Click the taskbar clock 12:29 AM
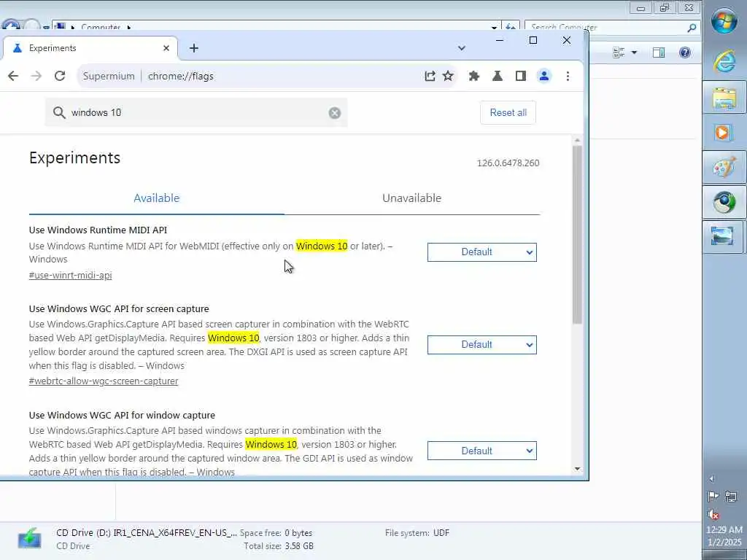This screenshot has height=560, width=747. tap(724, 529)
